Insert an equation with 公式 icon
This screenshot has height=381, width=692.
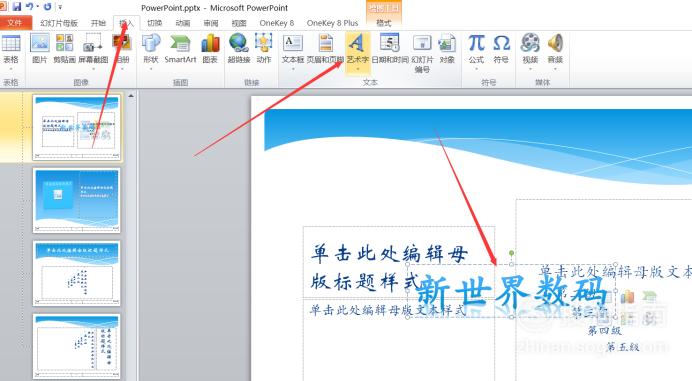(476, 43)
